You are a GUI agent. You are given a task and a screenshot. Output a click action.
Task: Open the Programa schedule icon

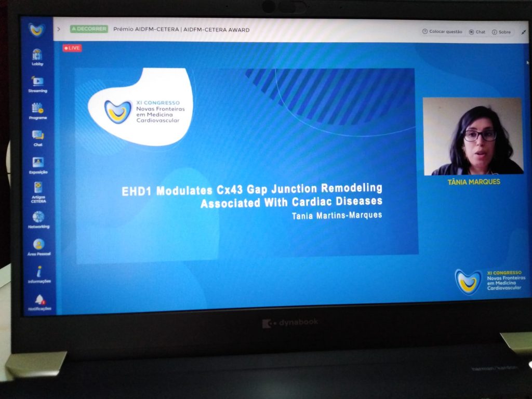click(37, 109)
